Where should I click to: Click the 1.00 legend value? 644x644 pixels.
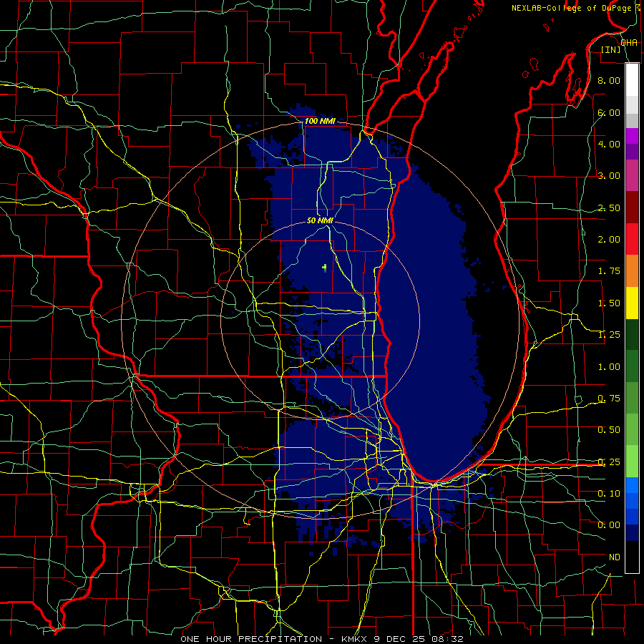pyautogui.click(x=609, y=367)
